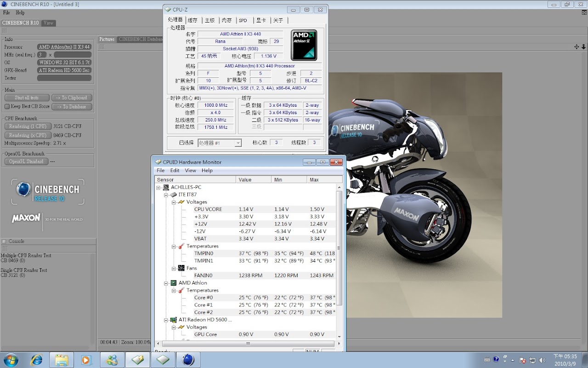The height and width of the screenshot is (368, 588).
Task: Click the AMD Athlon II logo in CPU-Z
Action: [304, 45]
